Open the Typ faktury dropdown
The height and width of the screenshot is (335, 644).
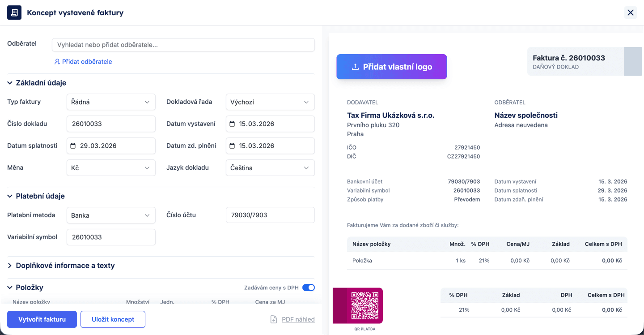coord(111,102)
